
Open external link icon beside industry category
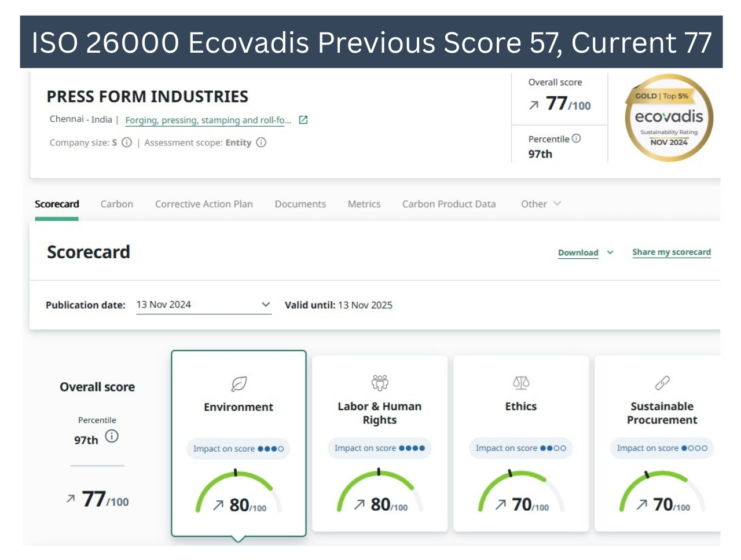click(303, 120)
